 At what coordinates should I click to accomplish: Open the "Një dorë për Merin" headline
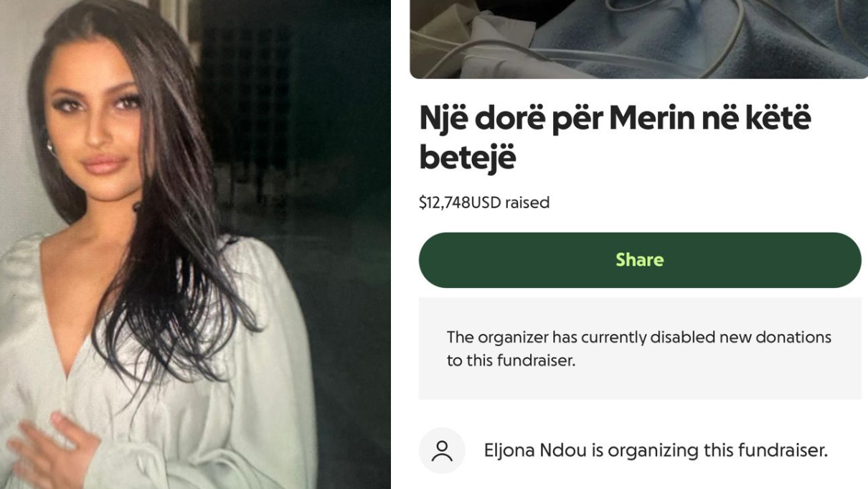pos(614,119)
